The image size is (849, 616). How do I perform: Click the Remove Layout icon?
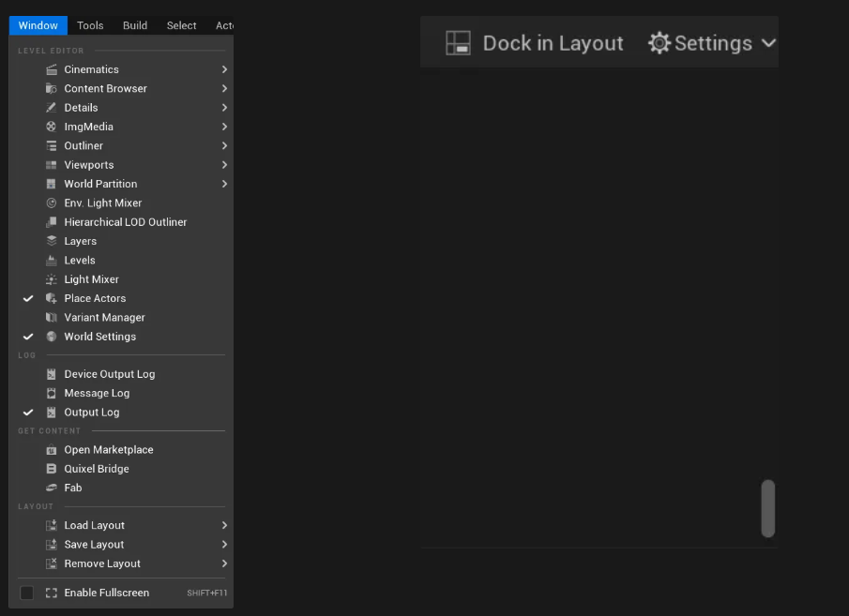point(52,563)
